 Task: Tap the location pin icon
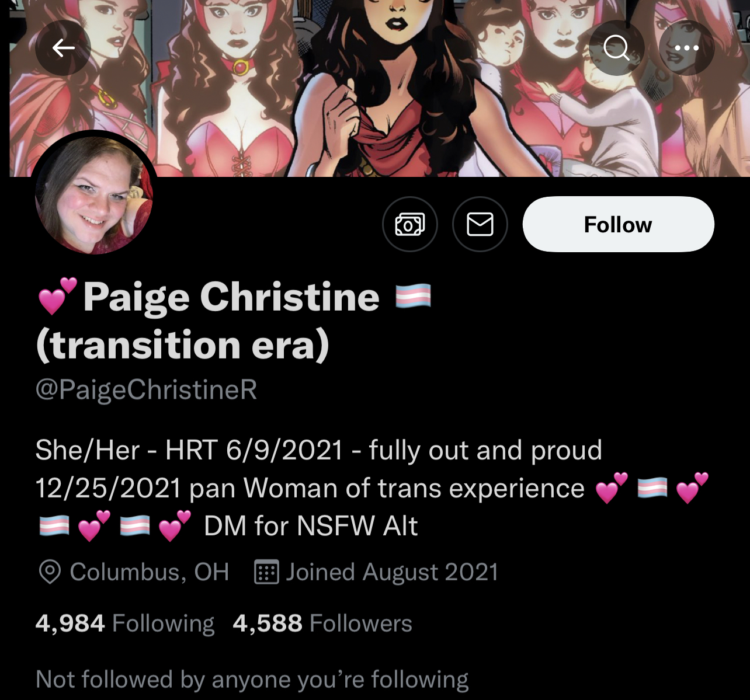click(50, 572)
